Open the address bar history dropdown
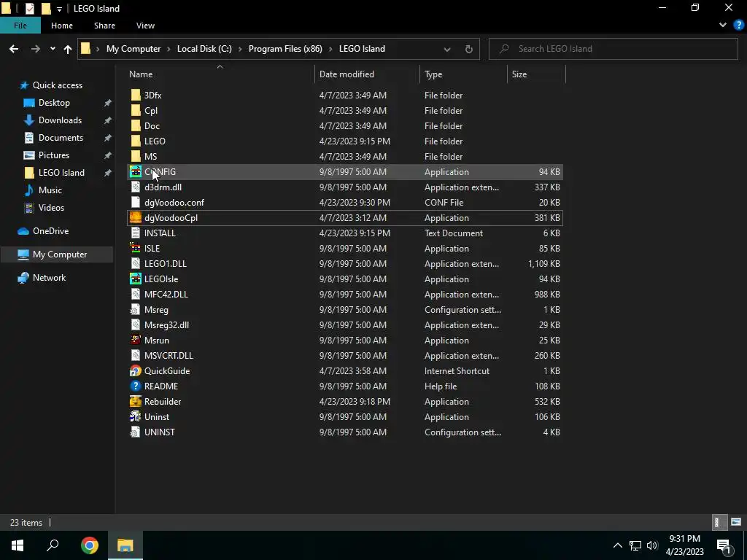The width and height of the screenshot is (747, 560). (x=447, y=49)
